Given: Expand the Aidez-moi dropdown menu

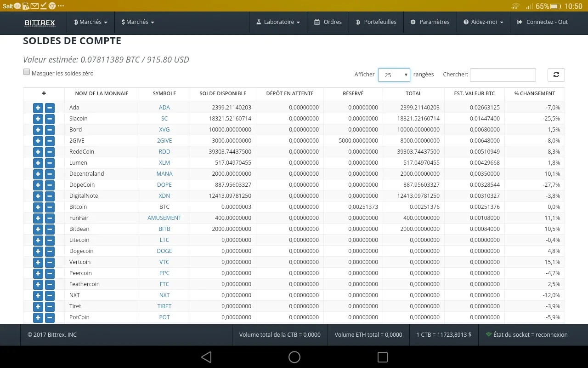Looking at the screenshot, I should [x=483, y=22].
